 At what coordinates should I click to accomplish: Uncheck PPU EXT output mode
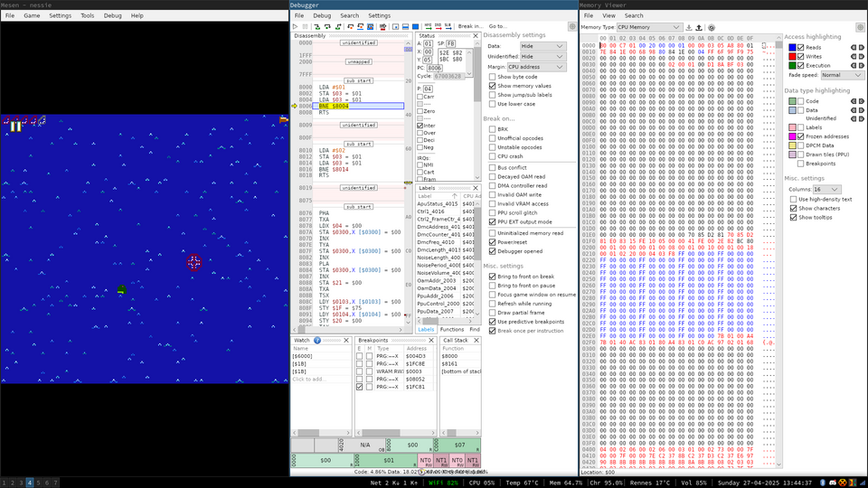click(x=492, y=222)
